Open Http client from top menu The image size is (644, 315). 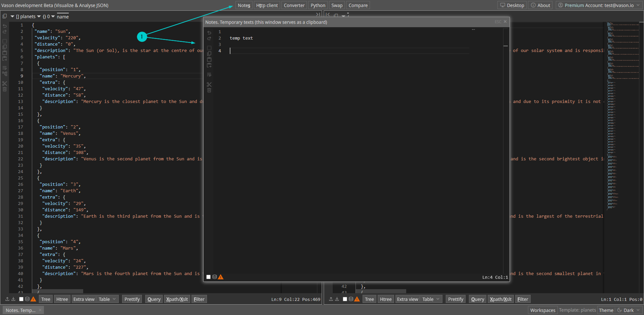(267, 5)
